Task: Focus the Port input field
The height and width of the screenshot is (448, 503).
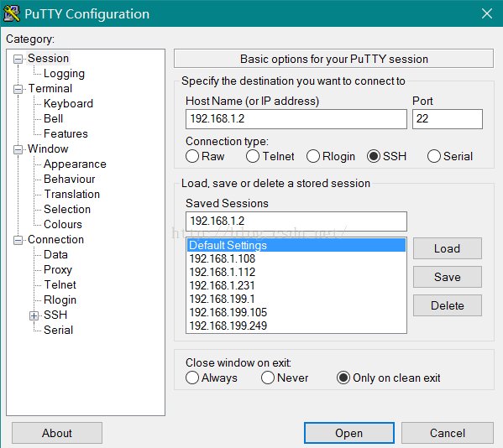Action: [448, 119]
